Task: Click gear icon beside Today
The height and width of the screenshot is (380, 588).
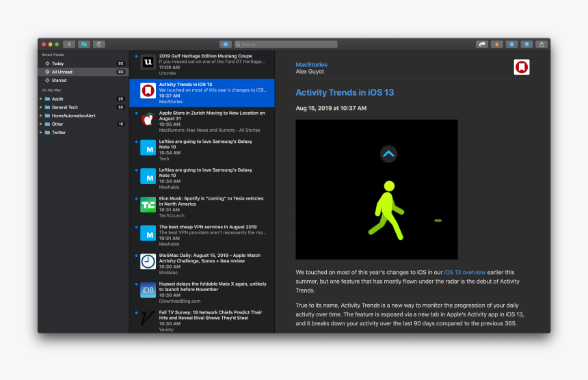Action: [x=47, y=64]
